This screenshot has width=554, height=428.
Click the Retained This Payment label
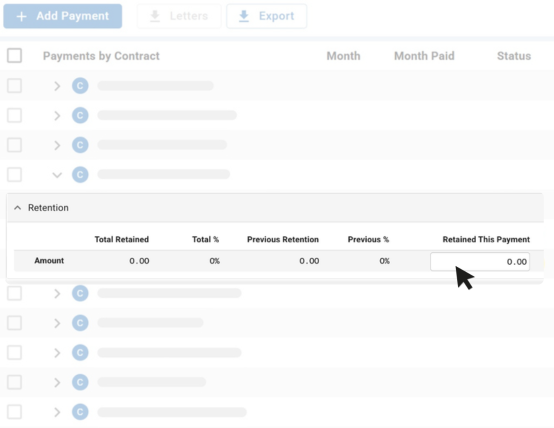[x=486, y=239]
